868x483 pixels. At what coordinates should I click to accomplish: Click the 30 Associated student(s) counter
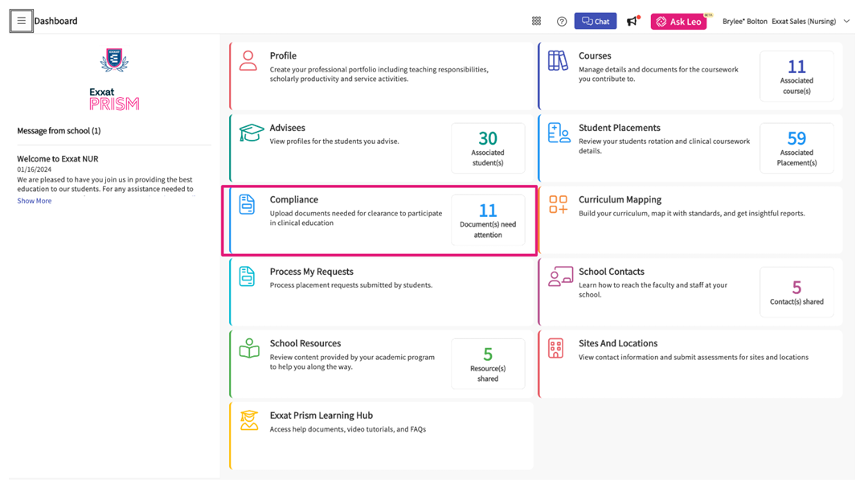tap(488, 148)
